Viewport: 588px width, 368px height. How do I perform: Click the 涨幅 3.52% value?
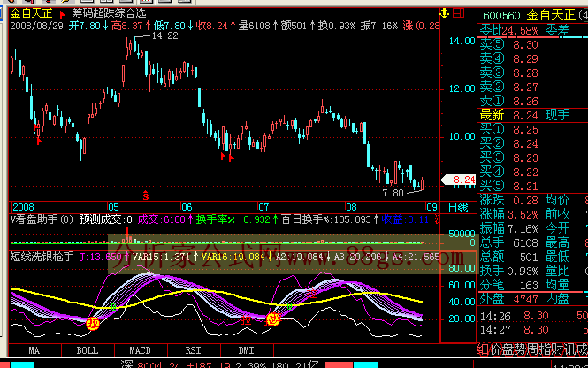pos(523,215)
